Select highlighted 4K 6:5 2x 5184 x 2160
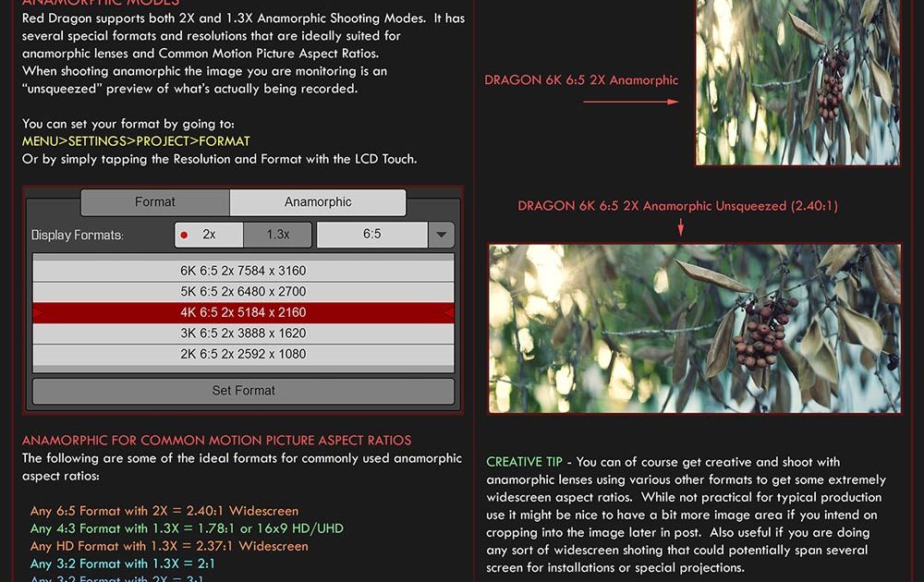 (x=243, y=312)
